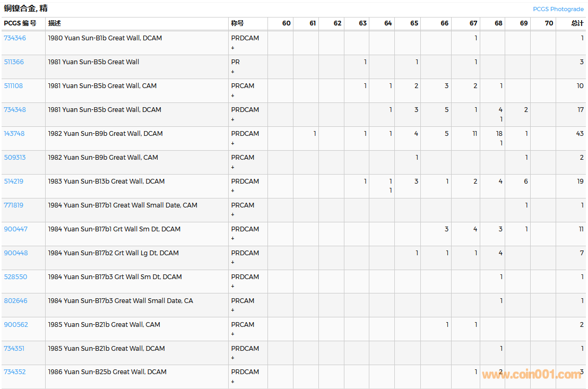The height and width of the screenshot is (389, 588).
Task: Go to PCGS entry 802646
Action: [x=16, y=301]
